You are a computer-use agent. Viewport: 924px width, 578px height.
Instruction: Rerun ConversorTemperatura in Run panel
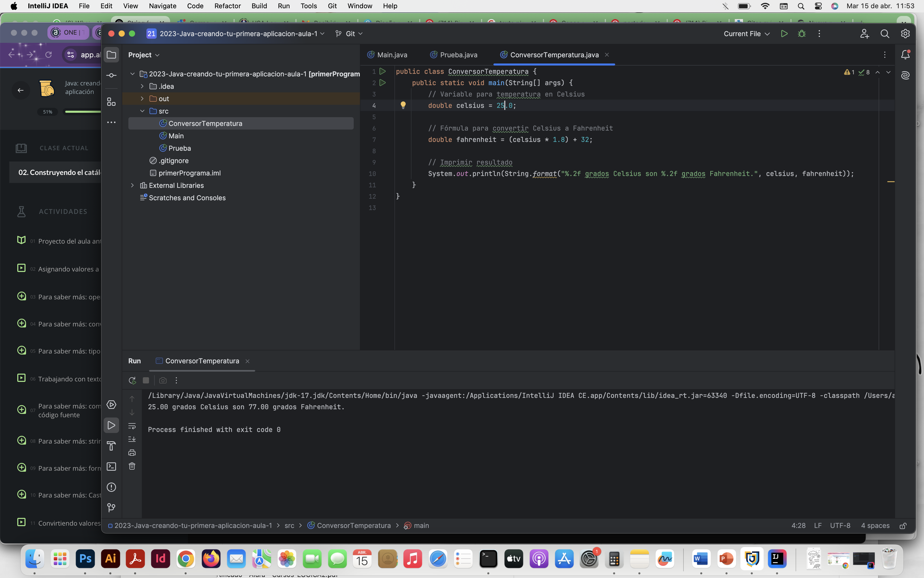[132, 380]
